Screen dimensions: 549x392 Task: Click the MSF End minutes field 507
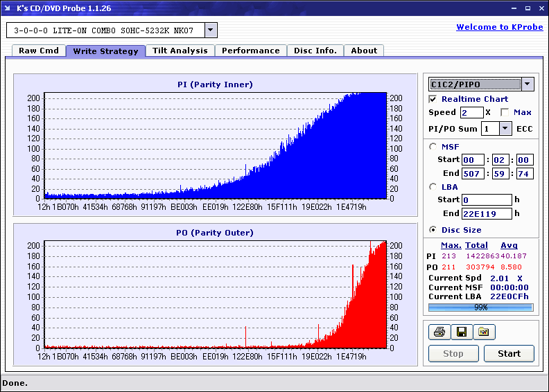coord(473,173)
